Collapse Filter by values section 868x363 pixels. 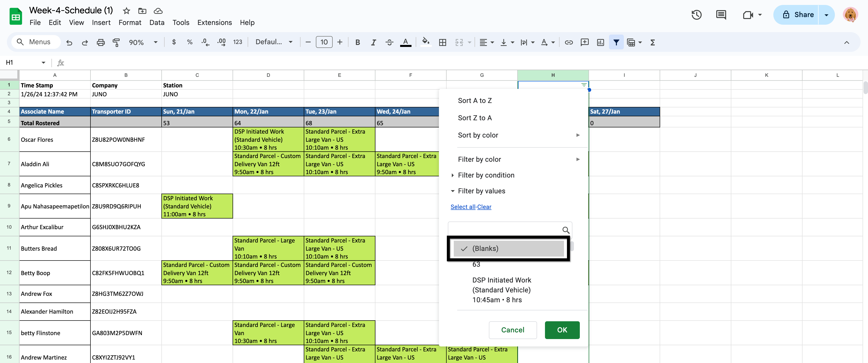(x=481, y=191)
